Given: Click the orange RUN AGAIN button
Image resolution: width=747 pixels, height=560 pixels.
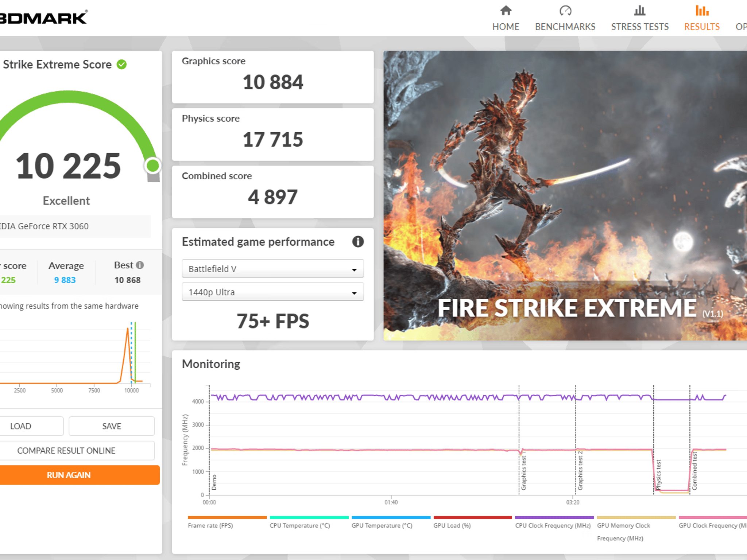Looking at the screenshot, I should (80, 475).
